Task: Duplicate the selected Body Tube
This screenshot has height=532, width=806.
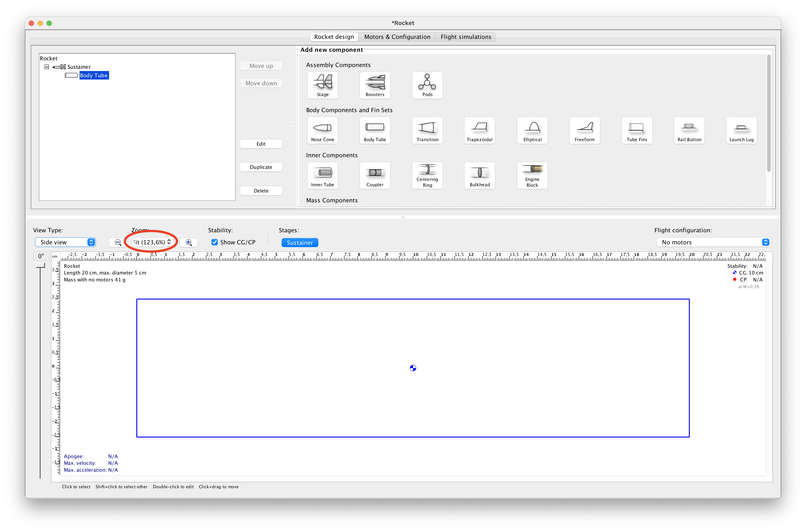Action: (x=261, y=167)
